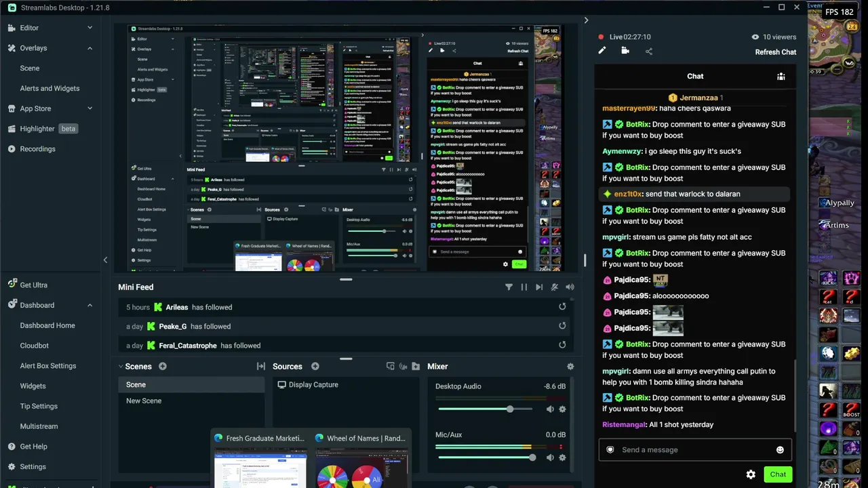The height and width of the screenshot is (488, 868).
Task: Open Cloudbot settings link
Action: pyautogui.click(x=34, y=346)
